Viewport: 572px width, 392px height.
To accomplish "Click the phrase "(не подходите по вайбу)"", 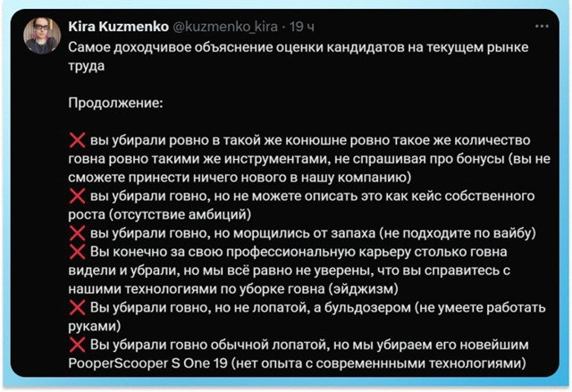I will [x=458, y=233].
